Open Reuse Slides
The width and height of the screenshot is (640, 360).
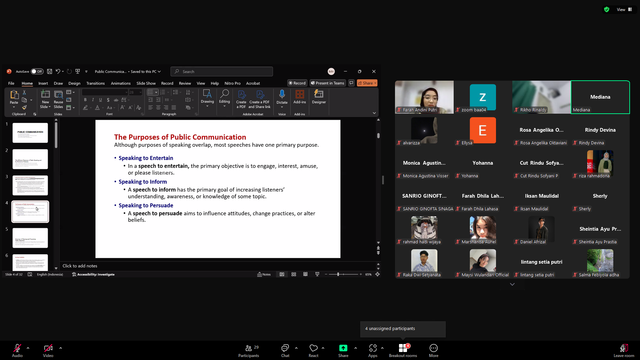58,99
